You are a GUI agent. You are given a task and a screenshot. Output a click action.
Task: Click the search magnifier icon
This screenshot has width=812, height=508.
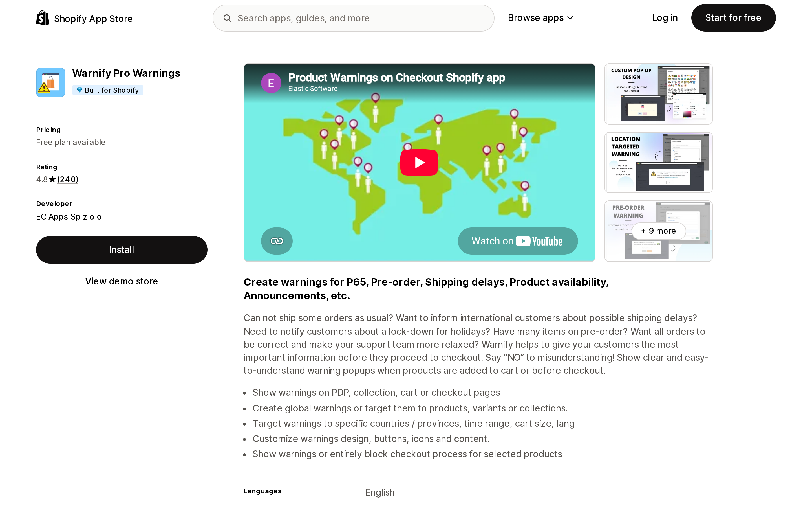tap(227, 18)
